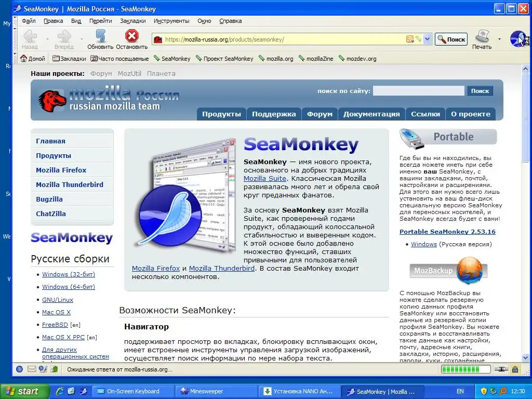Image resolution: width=532 pixels, height=399 pixels.
Task: Open the Инструменты menu
Action: [171, 21]
